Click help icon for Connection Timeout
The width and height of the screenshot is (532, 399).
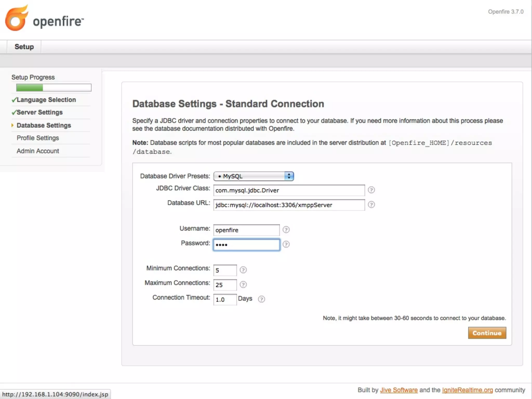point(262,299)
